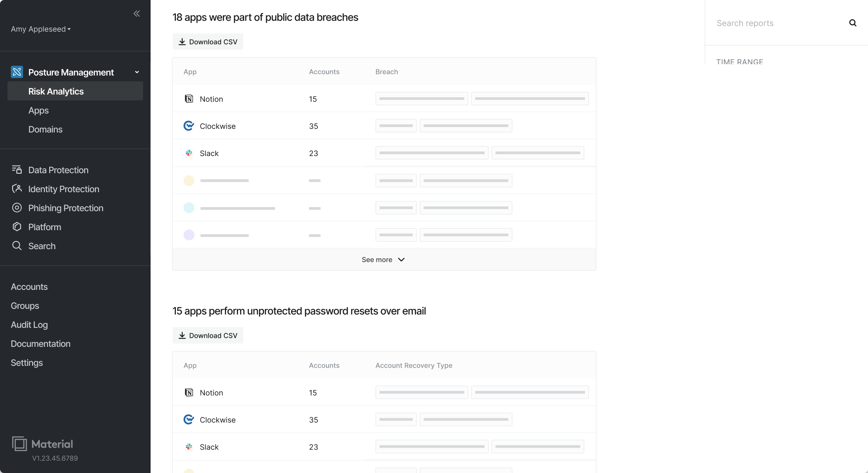This screenshot has height=473, width=868.
Task: Open Data Protection via its icon
Action: click(17, 170)
